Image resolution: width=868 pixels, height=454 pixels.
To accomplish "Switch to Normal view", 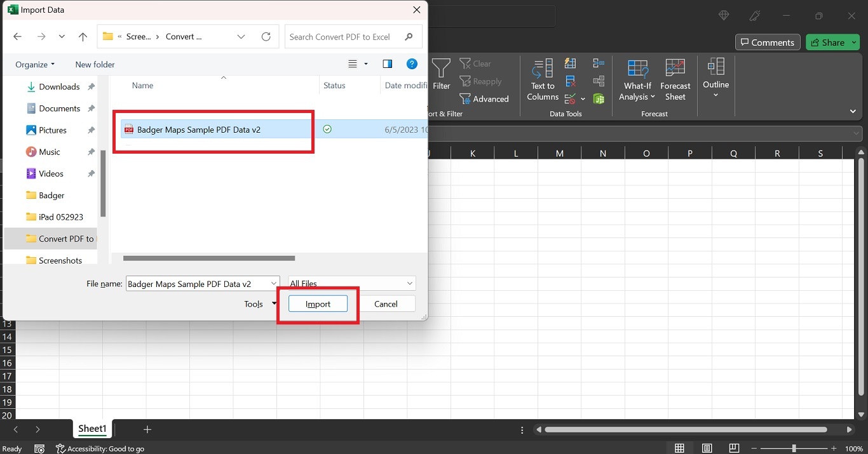I will pos(679,448).
